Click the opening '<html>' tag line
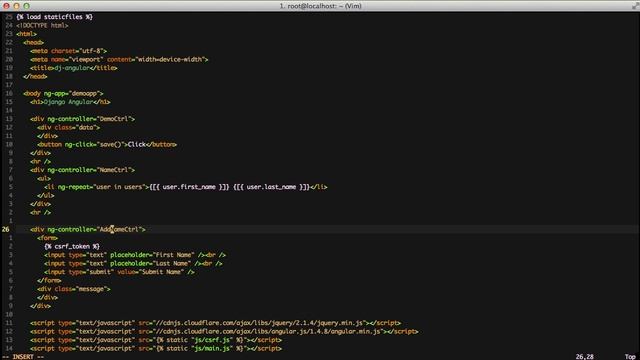The height and width of the screenshot is (360, 640). pyautogui.click(x=27, y=34)
